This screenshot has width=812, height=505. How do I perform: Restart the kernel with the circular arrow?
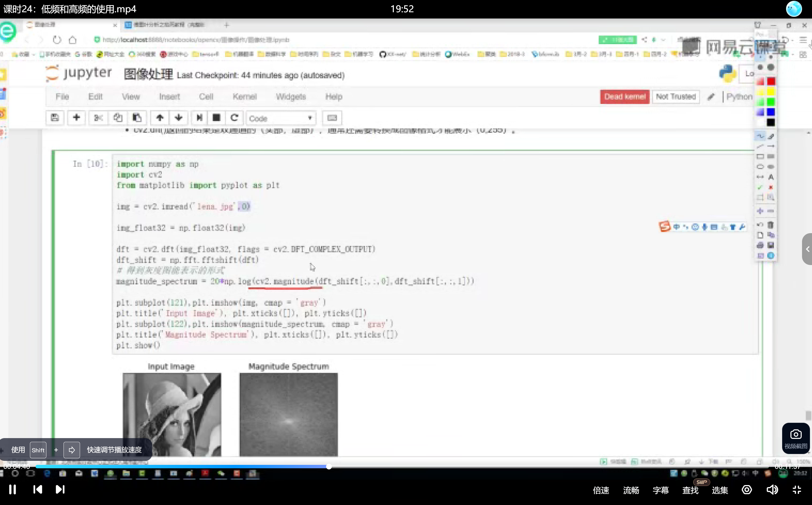234,118
